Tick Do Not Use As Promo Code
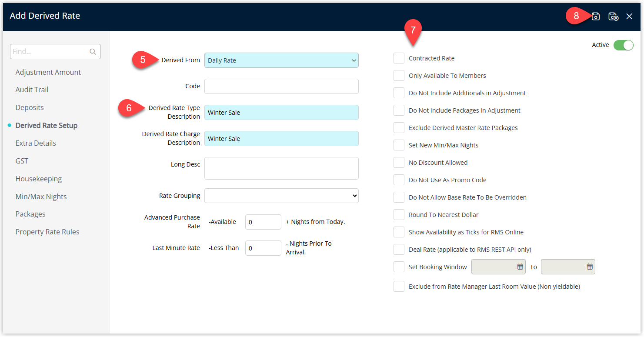This screenshot has height=337, width=644. pyautogui.click(x=399, y=180)
